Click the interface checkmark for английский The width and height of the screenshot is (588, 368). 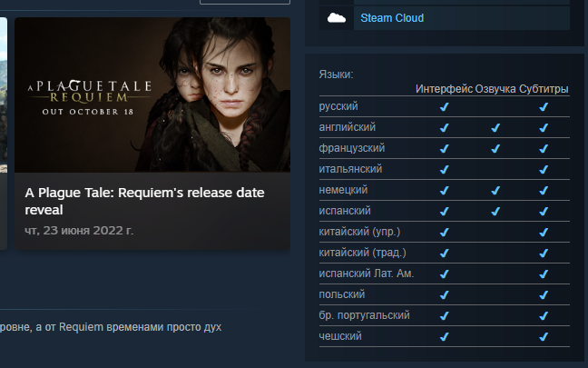coord(445,128)
